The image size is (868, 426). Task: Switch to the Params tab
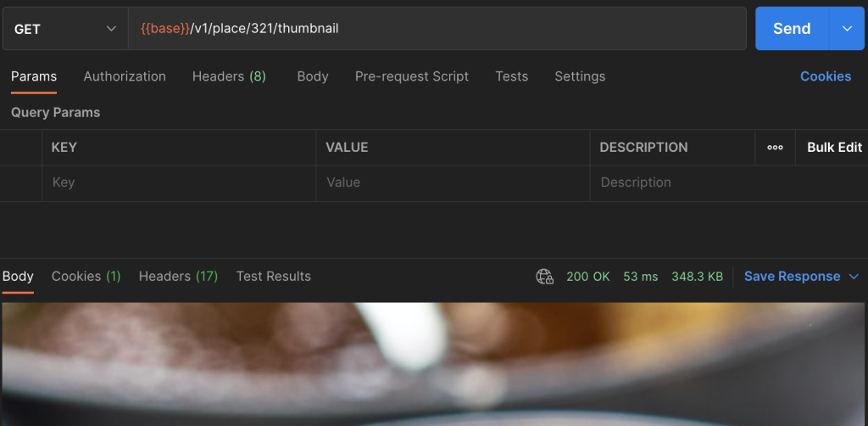click(x=34, y=76)
